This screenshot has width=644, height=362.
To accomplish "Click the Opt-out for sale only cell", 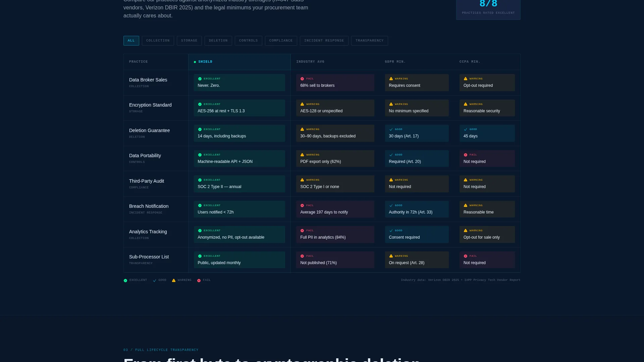I will (x=487, y=234).
